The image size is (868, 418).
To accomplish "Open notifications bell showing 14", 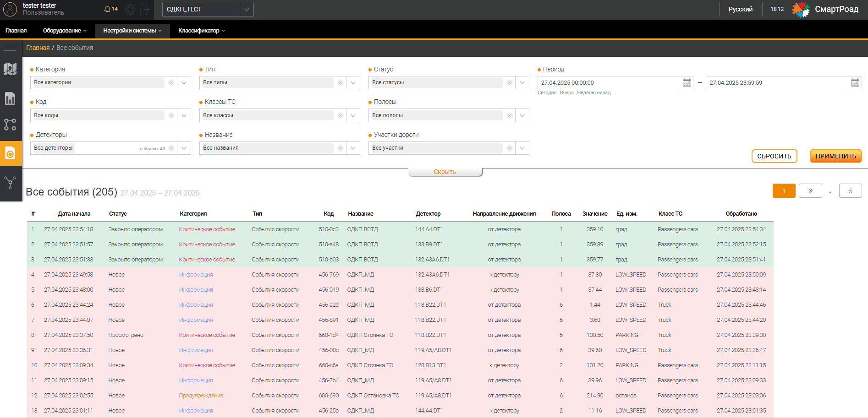I will click(x=110, y=9).
